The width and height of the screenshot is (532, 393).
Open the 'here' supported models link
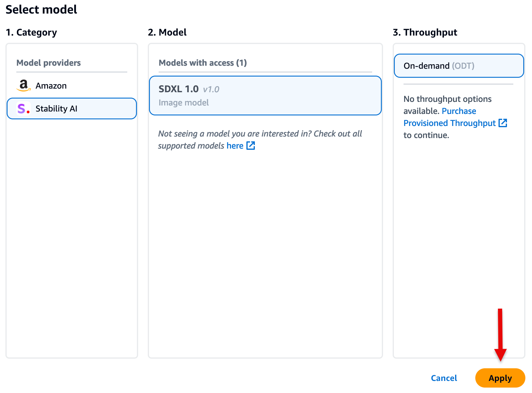[x=235, y=146]
